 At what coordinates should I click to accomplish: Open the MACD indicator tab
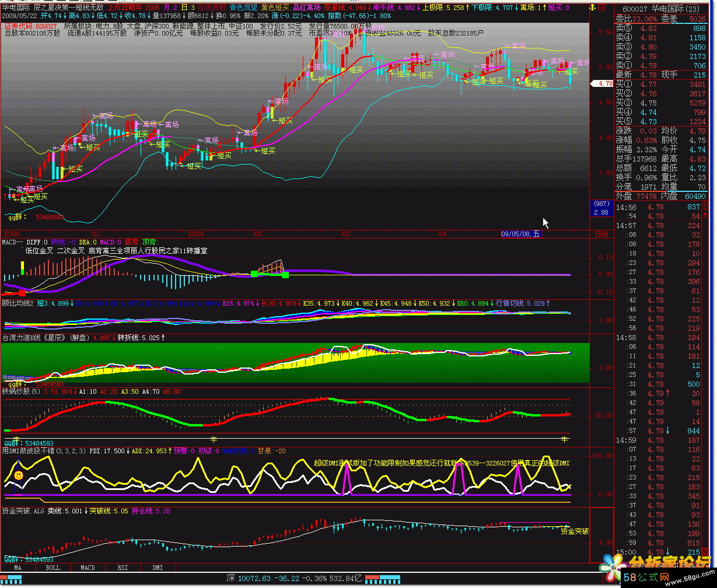[x=88, y=567]
